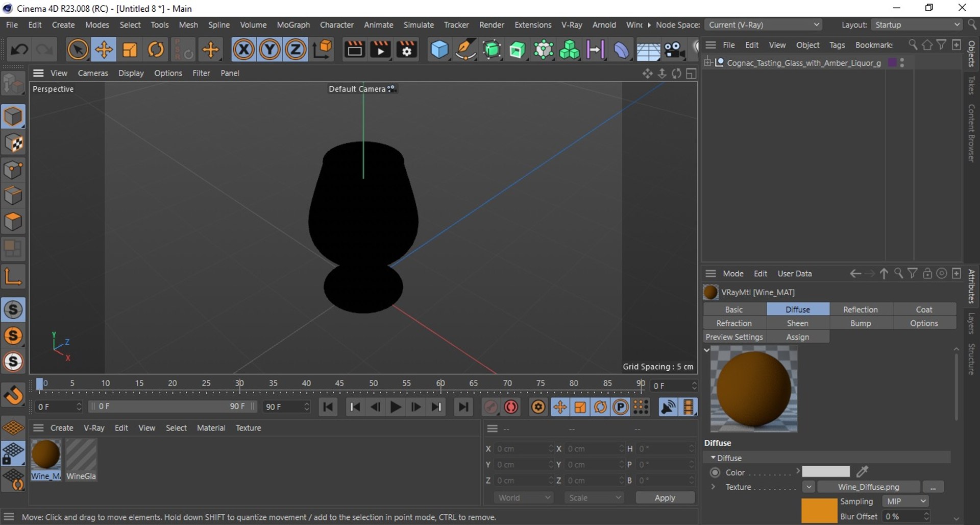Click the Apply button
This screenshot has width=980, height=525.
(665, 497)
